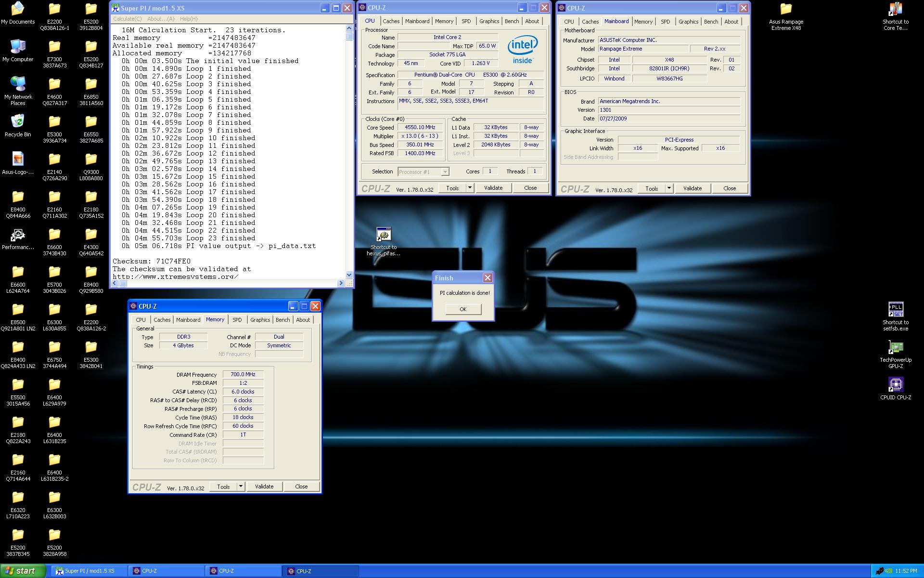
Task: Launch CPUID CPU-Z desktop shortcut
Action: pos(896,389)
